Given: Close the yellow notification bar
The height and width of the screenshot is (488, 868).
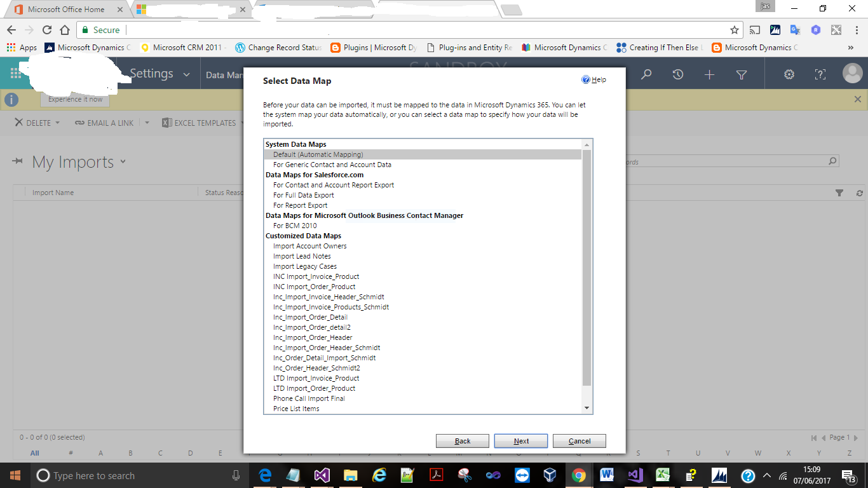Looking at the screenshot, I should click(x=857, y=99).
